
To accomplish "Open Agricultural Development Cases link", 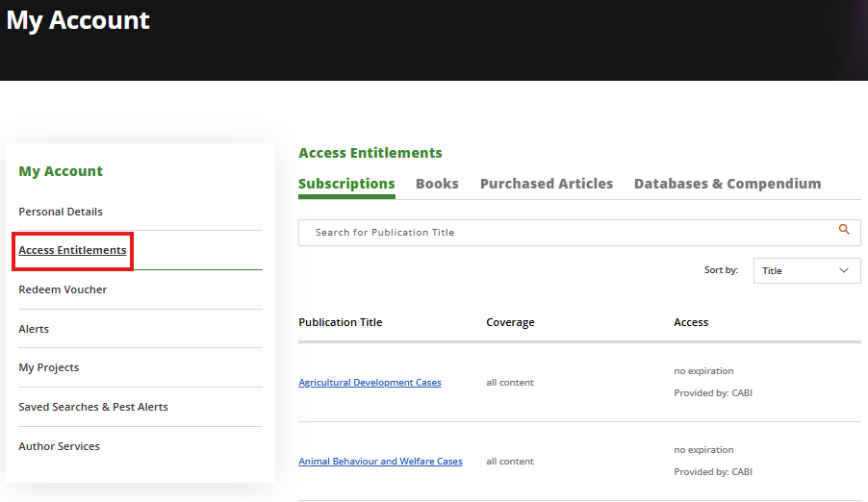I will pos(370,383).
